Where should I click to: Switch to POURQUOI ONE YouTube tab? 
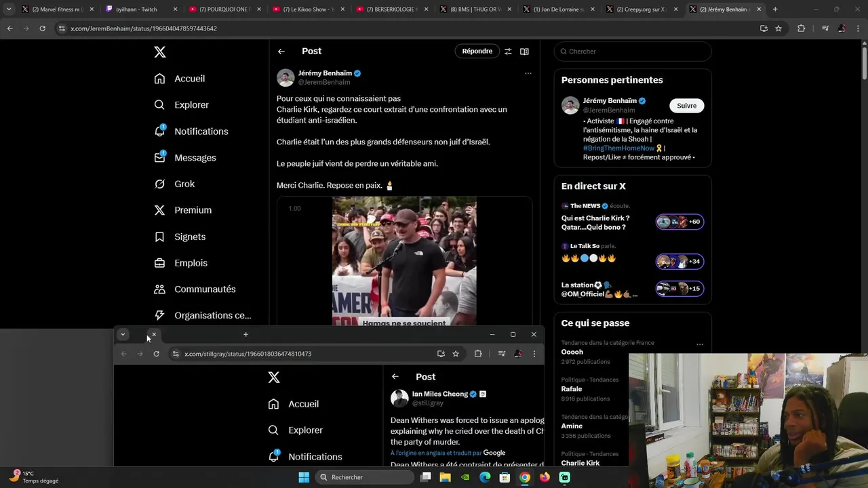pyautogui.click(x=224, y=9)
